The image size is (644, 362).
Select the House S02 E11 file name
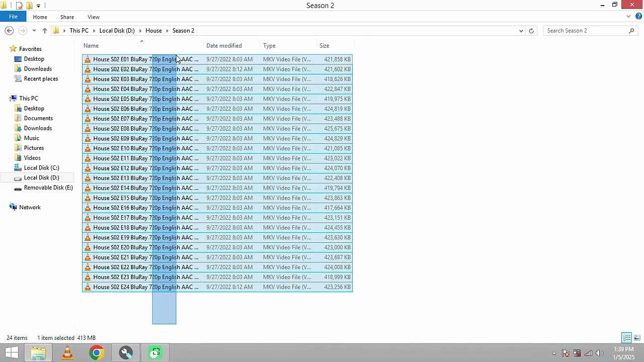(x=146, y=158)
